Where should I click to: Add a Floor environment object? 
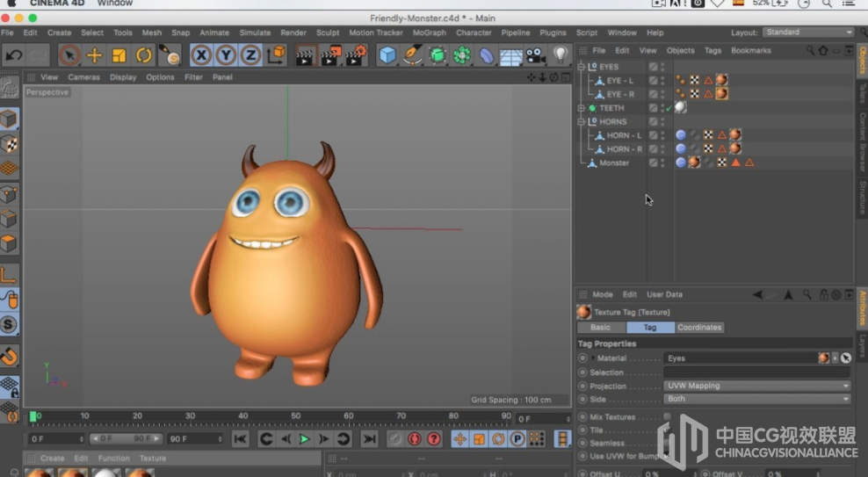pos(510,56)
